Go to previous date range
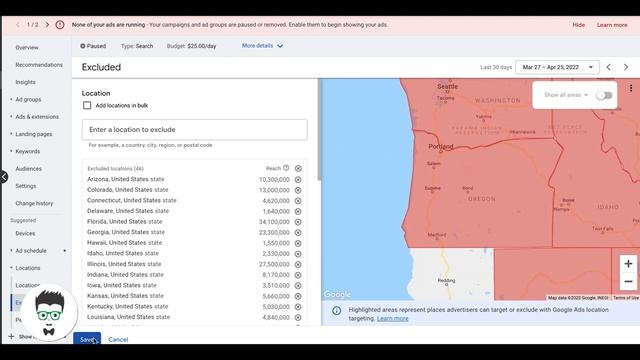Viewport: 640px width, 360px height. click(x=609, y=67)
